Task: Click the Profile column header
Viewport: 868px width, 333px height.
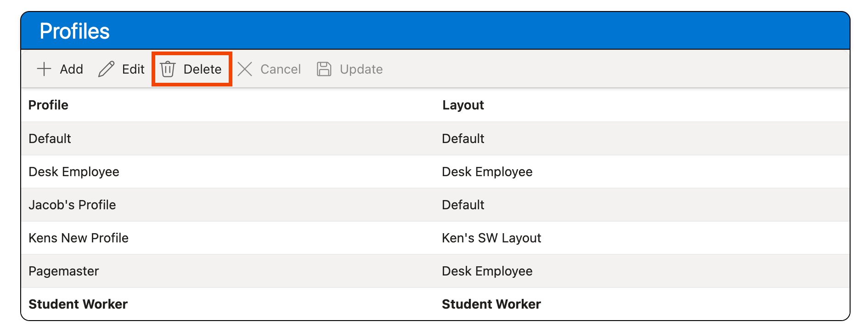Action: tap(48, 105)
